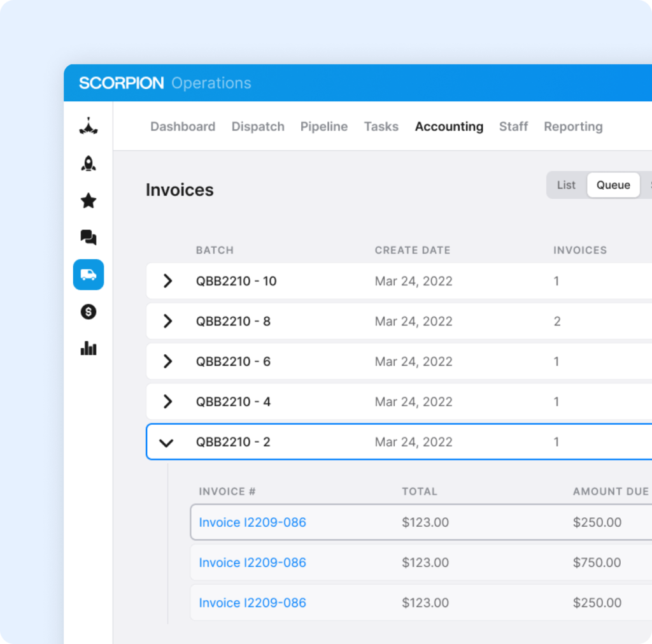The height and width of the screenshot is (644, 652).
Task: Open last Invoice I2209-086 link at bottom
Action: (252, 603)
